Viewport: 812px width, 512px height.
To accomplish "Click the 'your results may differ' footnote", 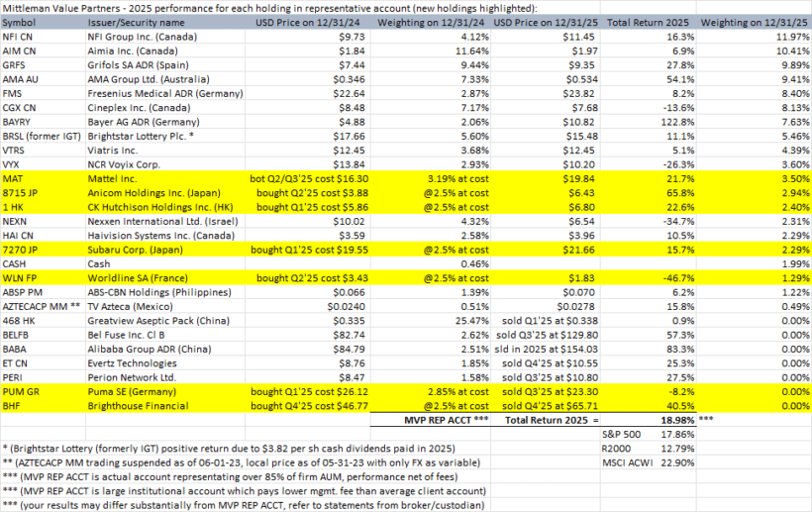I will tap(244, 505).
